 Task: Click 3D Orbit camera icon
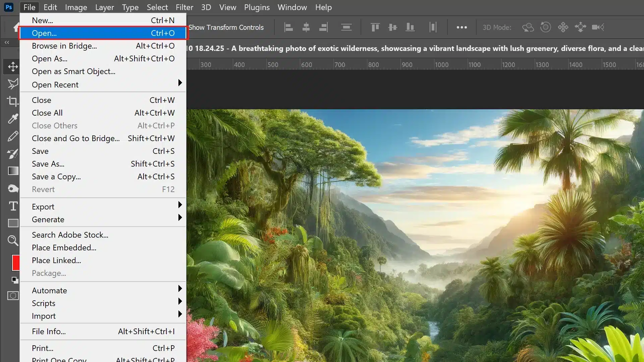(528, 27)
